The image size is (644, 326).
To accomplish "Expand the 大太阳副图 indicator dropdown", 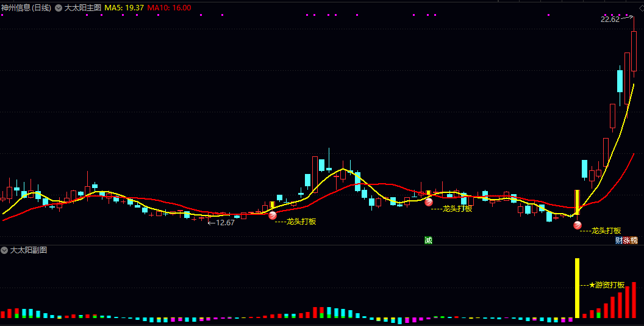I will click(x=4, y=250).
